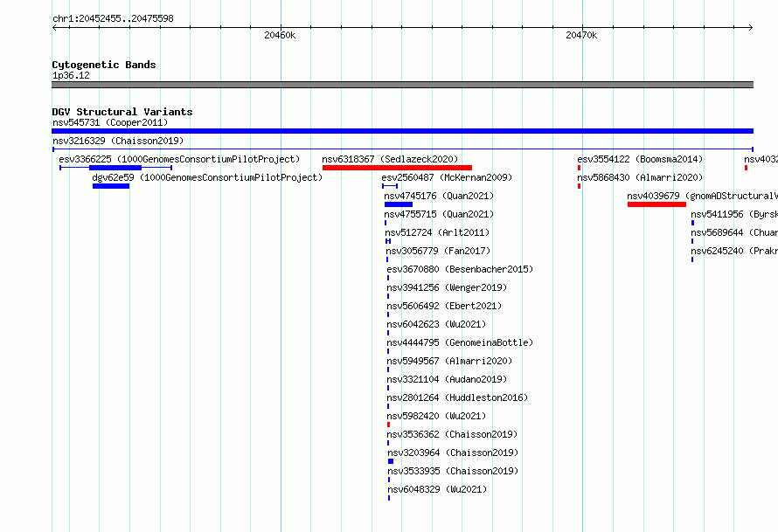
Task: Click the thick blue esv3366225 segment
Action: pos(115,168)
